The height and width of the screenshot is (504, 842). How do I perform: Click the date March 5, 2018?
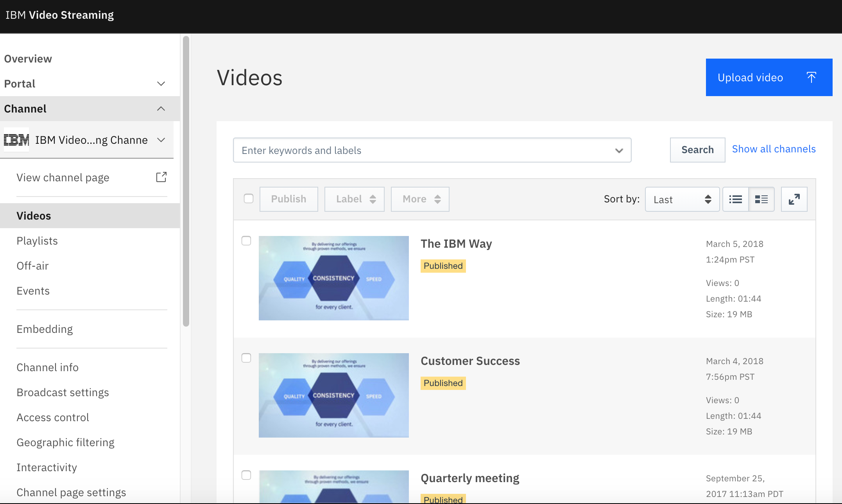(735, 244)
